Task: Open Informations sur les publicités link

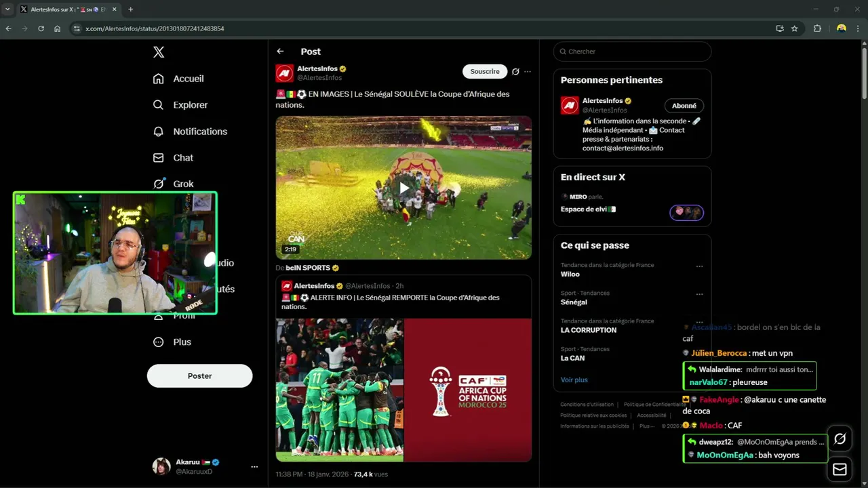Action: tap(595, 426)
